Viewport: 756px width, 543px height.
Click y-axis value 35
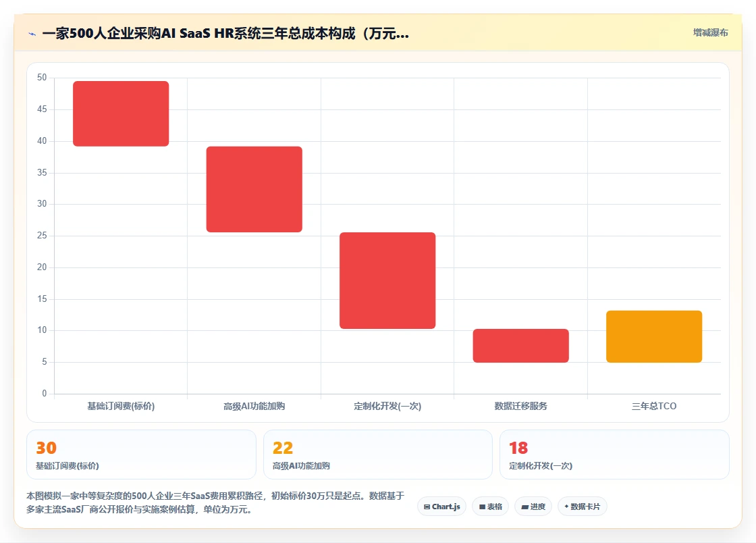[42, 173]
